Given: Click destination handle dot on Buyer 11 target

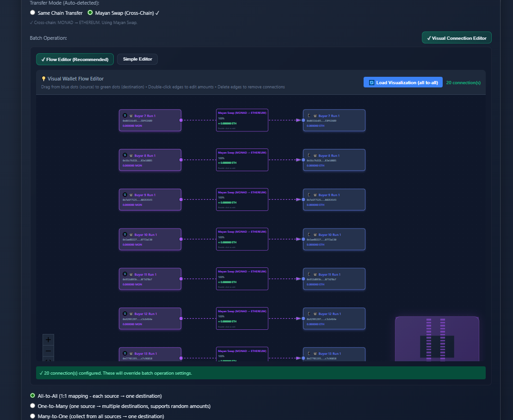Looking at the screenshot, I should click(x=303, y=279).
